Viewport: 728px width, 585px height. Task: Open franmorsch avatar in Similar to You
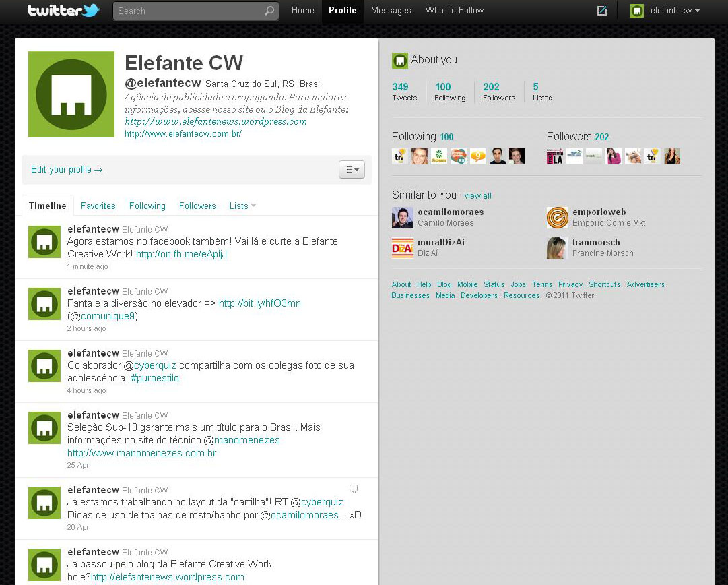558,247
